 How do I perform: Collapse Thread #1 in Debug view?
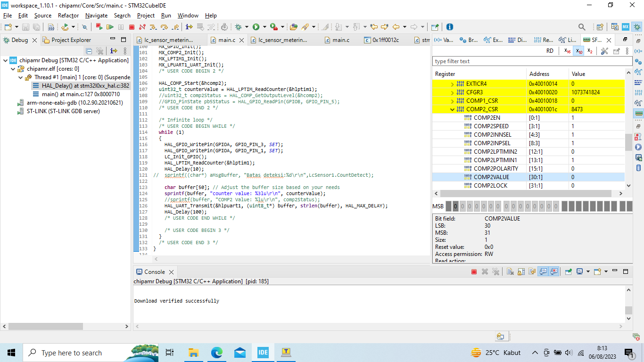pyautogui.click(x=20, y=77)
